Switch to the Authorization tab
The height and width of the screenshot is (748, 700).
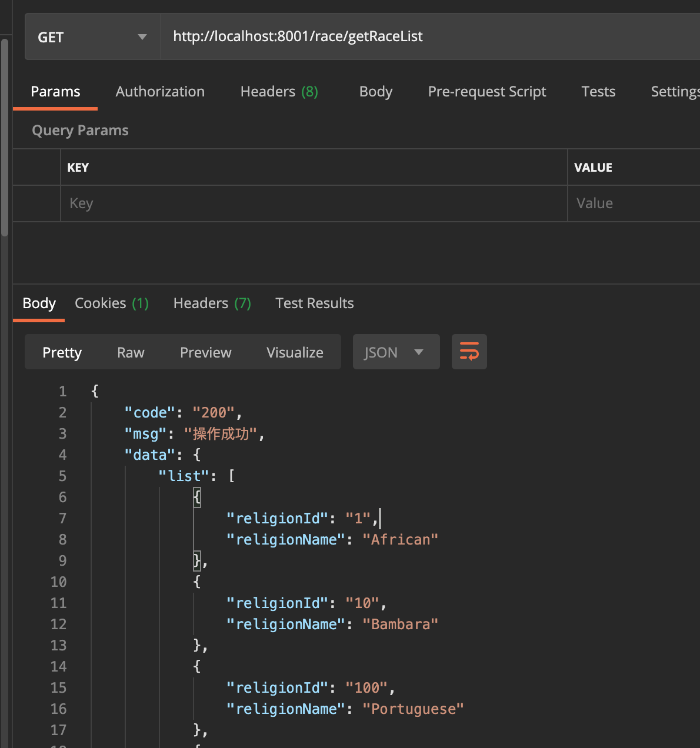(160, 92)
